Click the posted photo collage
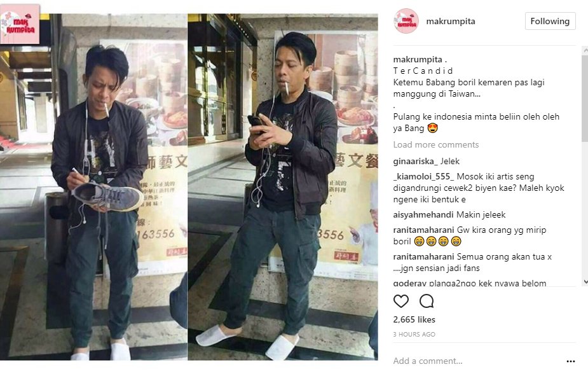Screen dimensions: 588x376 click(x=189, y=187)
